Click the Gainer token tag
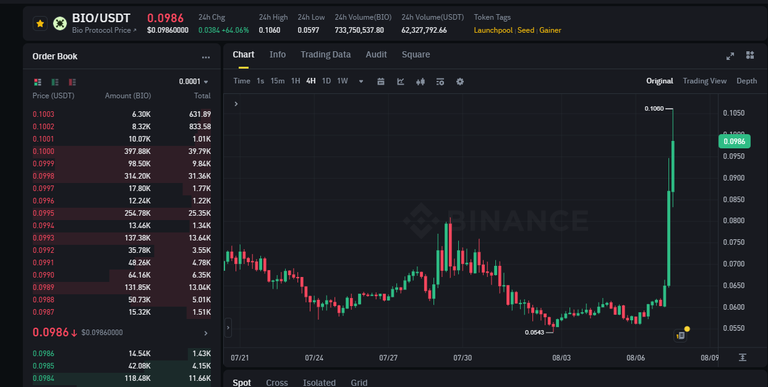Image resolution: width=768 pixels, height=387 pixels. pyautogui.click(x=550, y=30)
